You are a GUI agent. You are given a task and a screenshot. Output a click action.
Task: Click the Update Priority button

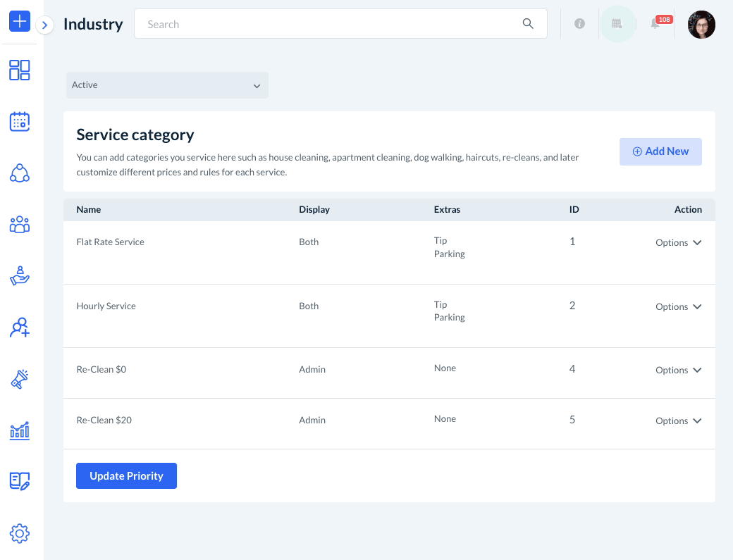126,476
